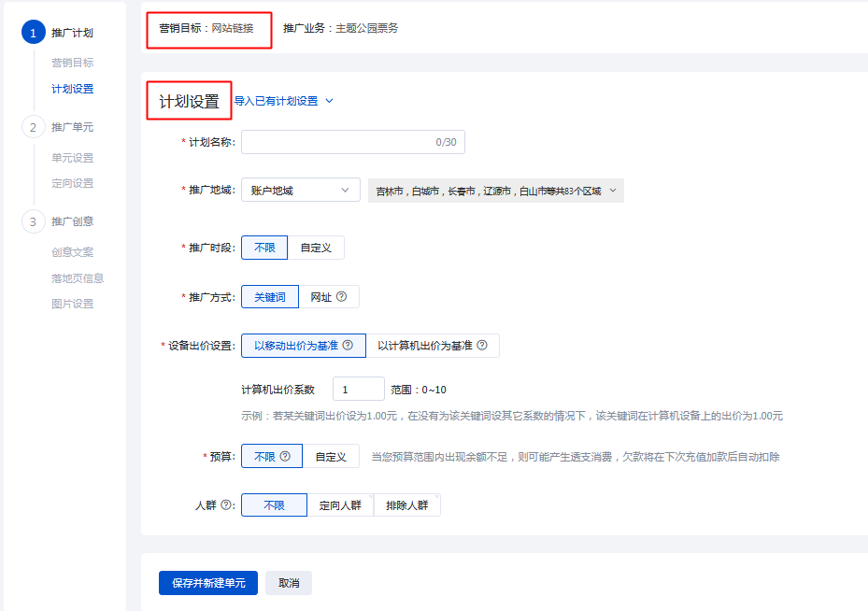Image resolution: width=868 pixels, height=611 pixels.
Task: Open 单元设置 in sidebar
Action: (73, 158)
